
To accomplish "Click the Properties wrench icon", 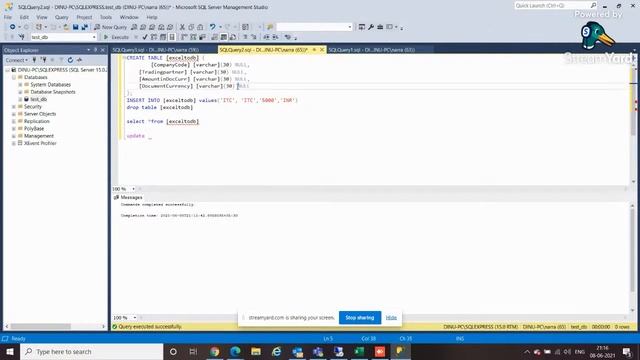I will (371, 27).
